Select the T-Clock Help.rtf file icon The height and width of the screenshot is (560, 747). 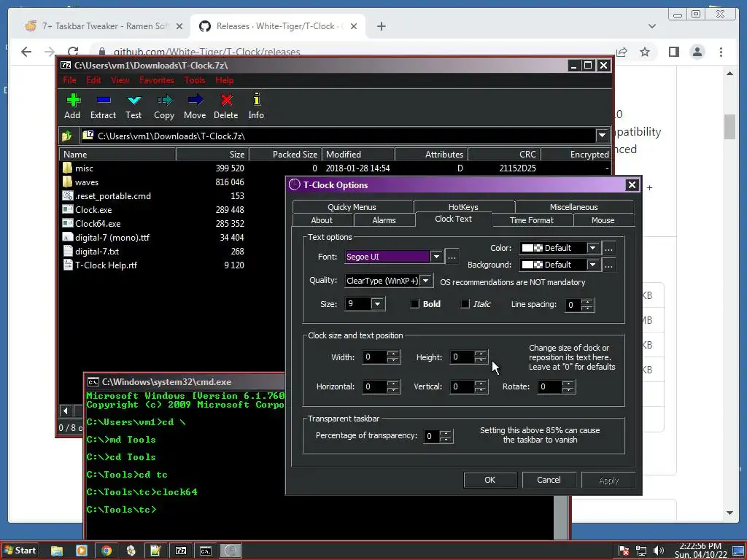point(68,265)
